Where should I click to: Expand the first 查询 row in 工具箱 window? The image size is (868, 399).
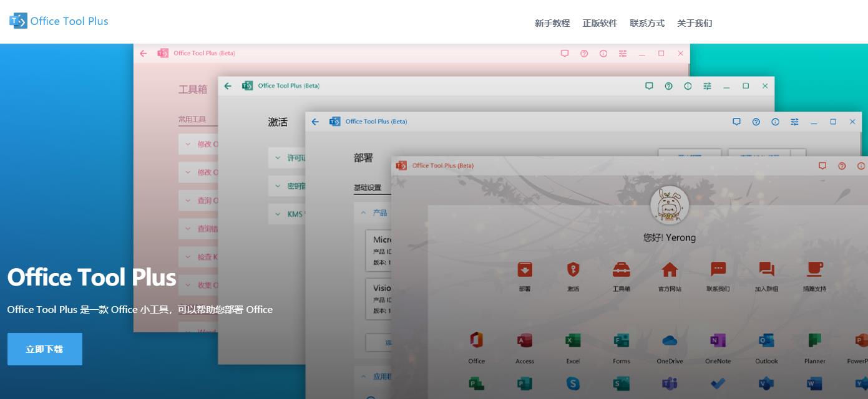198,200
